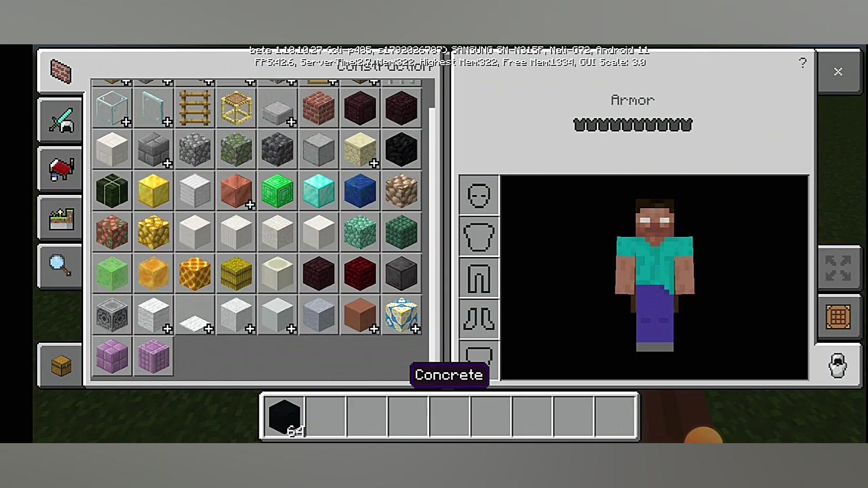This screenshot has width=868, height=488.
Task: Pick the bone block
Action: [278, 274]
